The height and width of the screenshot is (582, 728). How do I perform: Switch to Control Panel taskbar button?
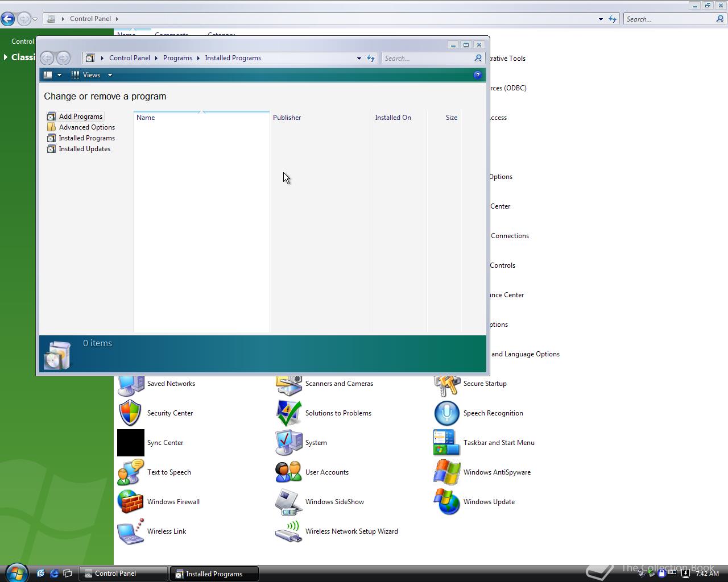point(123,573)
